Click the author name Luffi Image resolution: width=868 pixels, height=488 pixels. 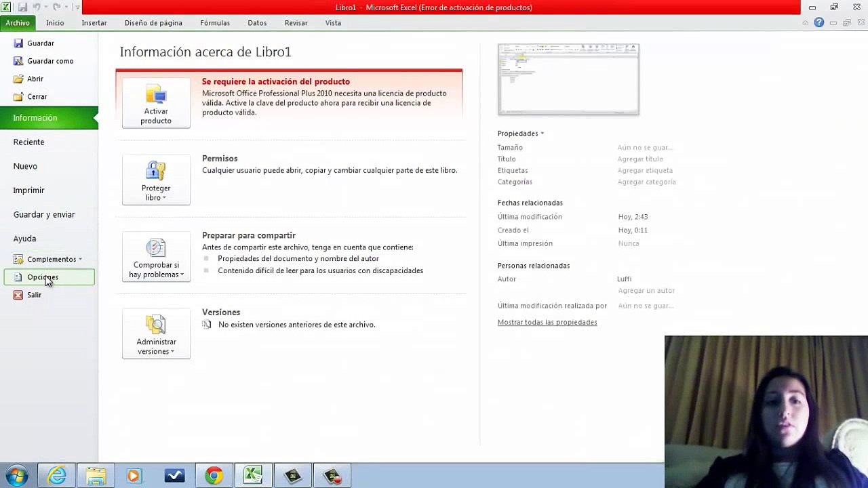624,279
